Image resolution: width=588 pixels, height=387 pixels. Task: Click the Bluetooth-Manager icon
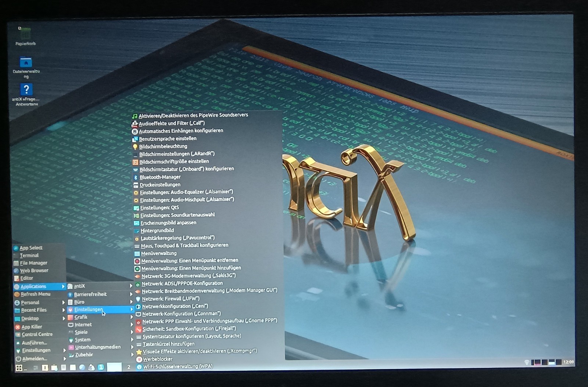pos(135,177)
